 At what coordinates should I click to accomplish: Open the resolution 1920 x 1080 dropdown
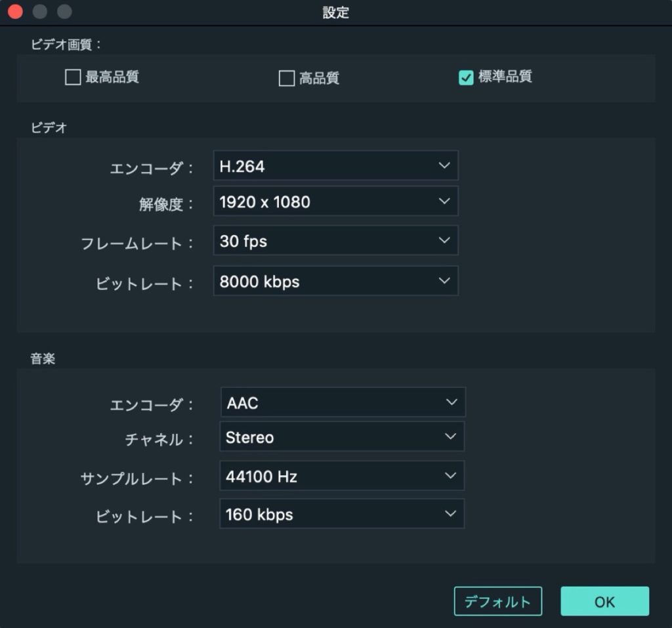(x=335, y=201)
